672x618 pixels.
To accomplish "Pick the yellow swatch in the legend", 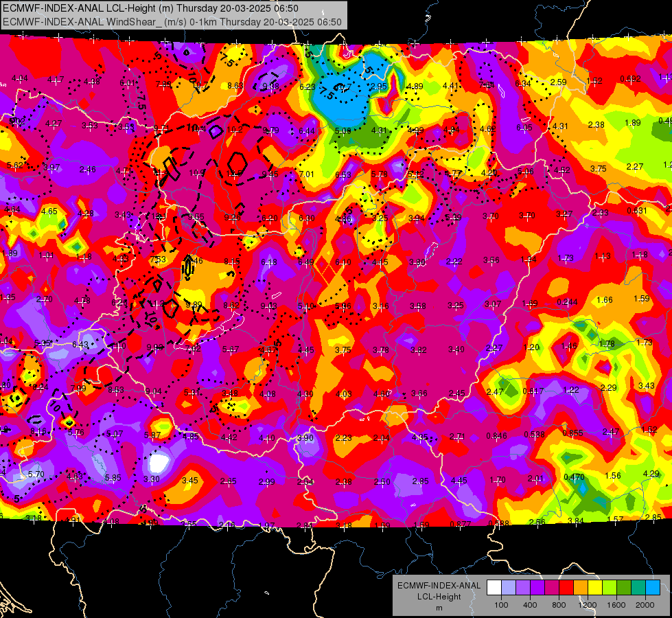I will [x=595, y=588].
